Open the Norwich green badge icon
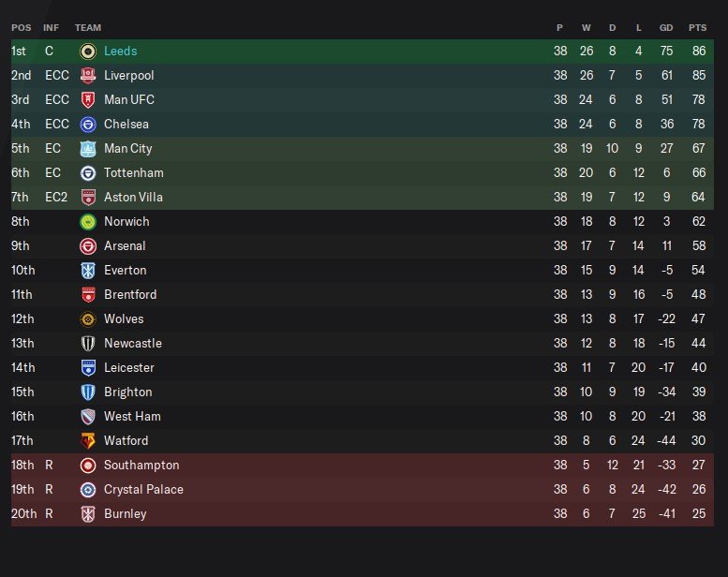Image resolution: width=728 pixels, height=577 pixels. [x=88, y=221]
